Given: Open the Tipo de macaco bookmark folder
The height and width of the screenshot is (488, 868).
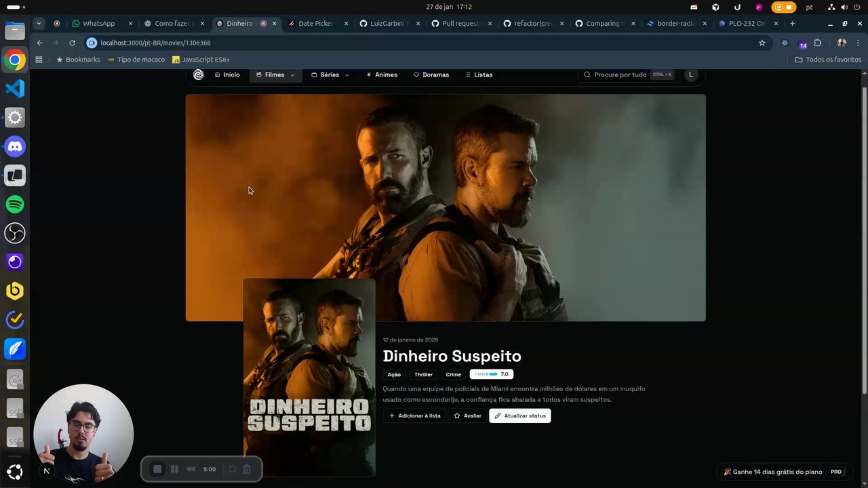Looking at the screenshot, I should pos(135,60).
